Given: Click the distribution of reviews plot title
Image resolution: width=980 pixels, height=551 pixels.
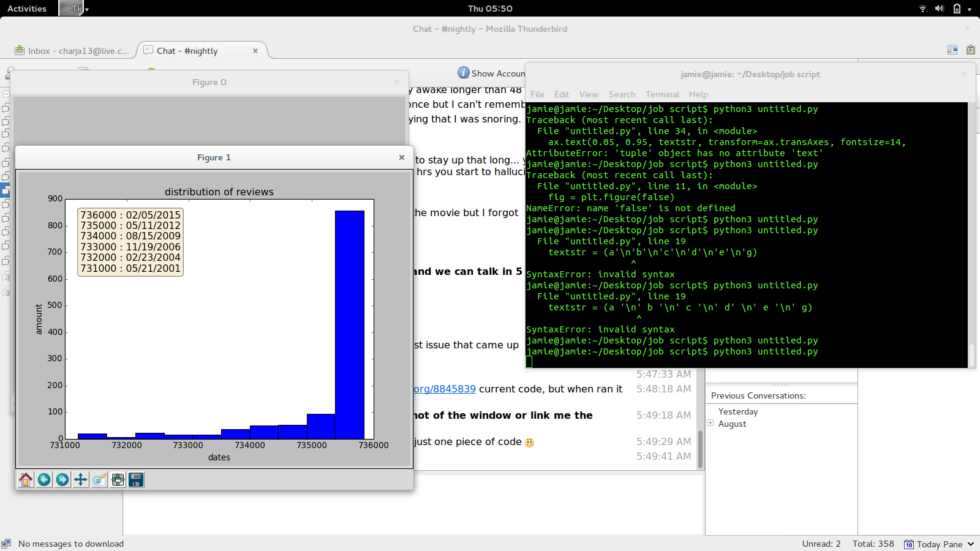Looking at the screenshot, I should coord(219,192).
